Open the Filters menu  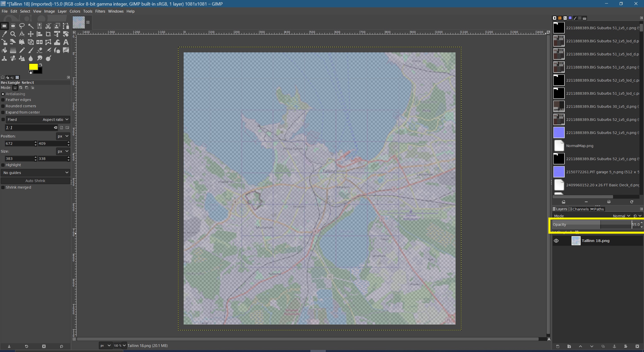tap(100, 11)
